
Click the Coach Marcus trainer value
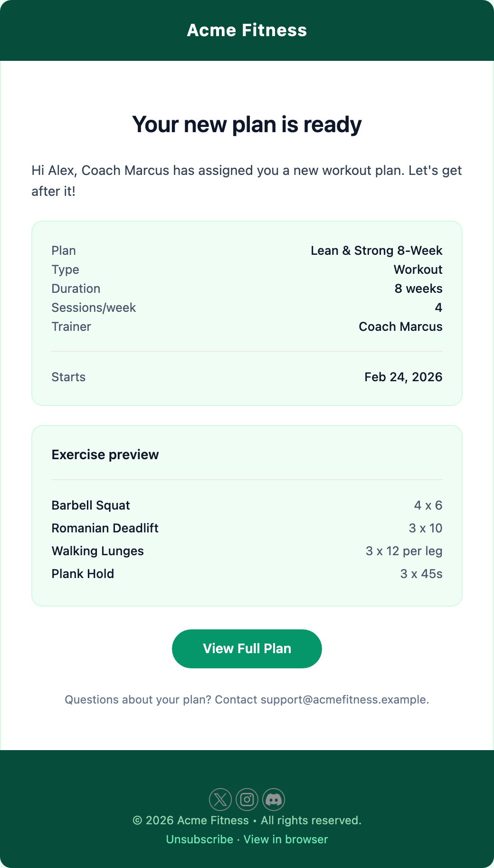click(x=400, y=327)
